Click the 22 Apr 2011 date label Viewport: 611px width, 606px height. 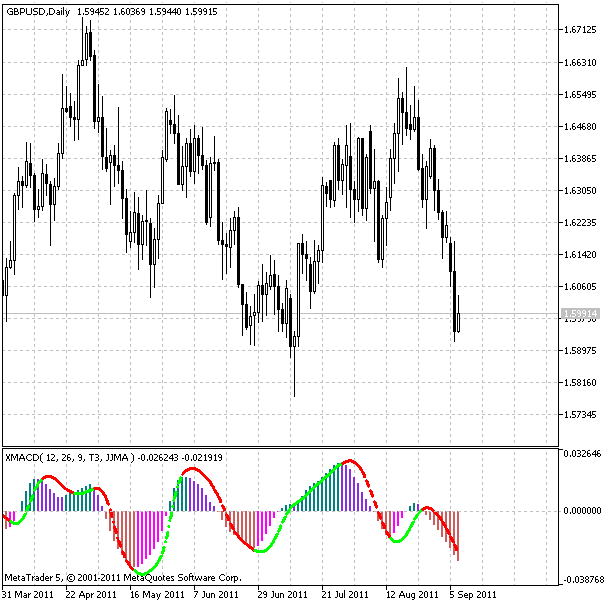pyautogui.click(x=93, y=593)
